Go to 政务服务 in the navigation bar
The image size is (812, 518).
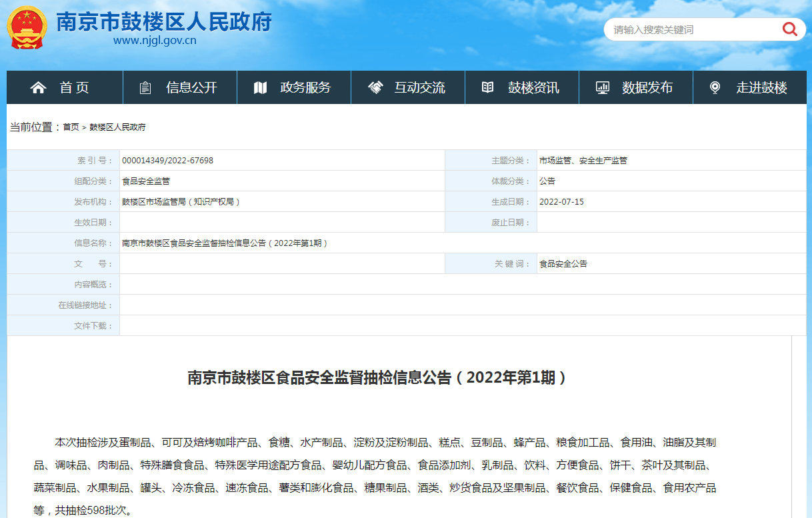click(x=294, y=87)
